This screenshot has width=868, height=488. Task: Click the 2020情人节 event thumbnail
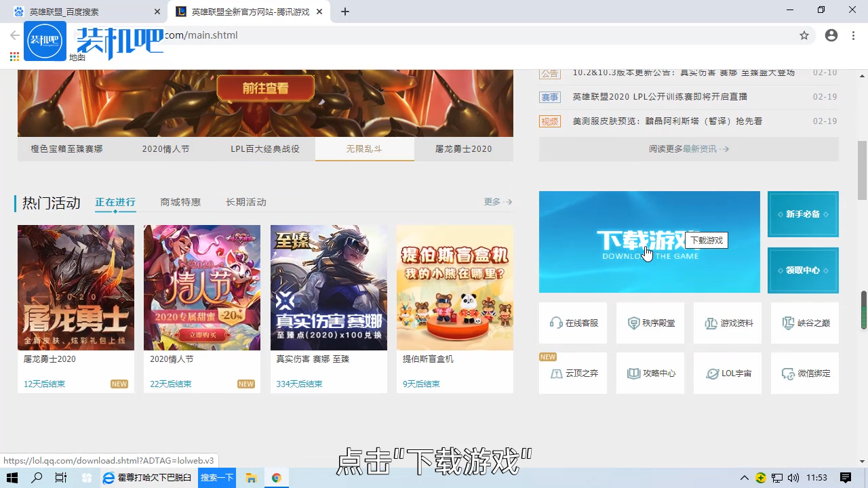point(201,287)
